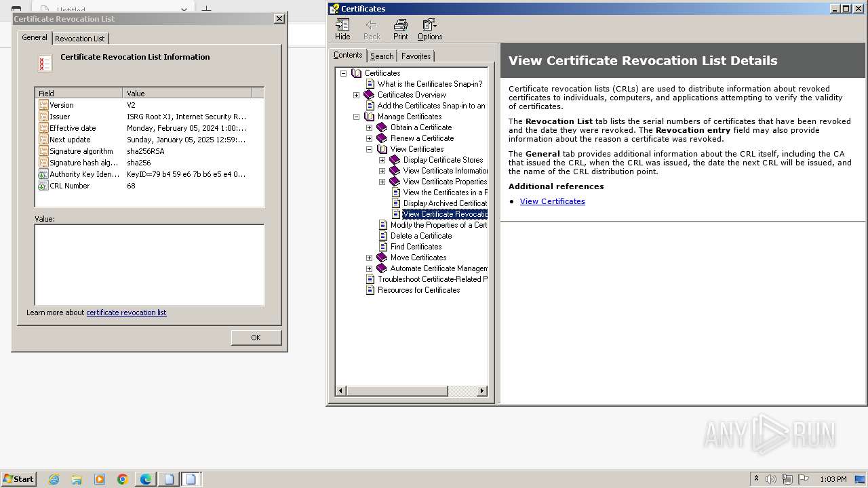
Task: Open the Options toolbar menu
Action: pos(430,29)
